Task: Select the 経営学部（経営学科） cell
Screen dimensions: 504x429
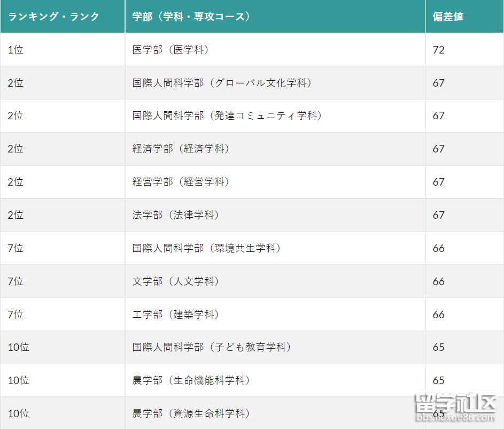Action: pyautogui.click(x=181, y=182)
